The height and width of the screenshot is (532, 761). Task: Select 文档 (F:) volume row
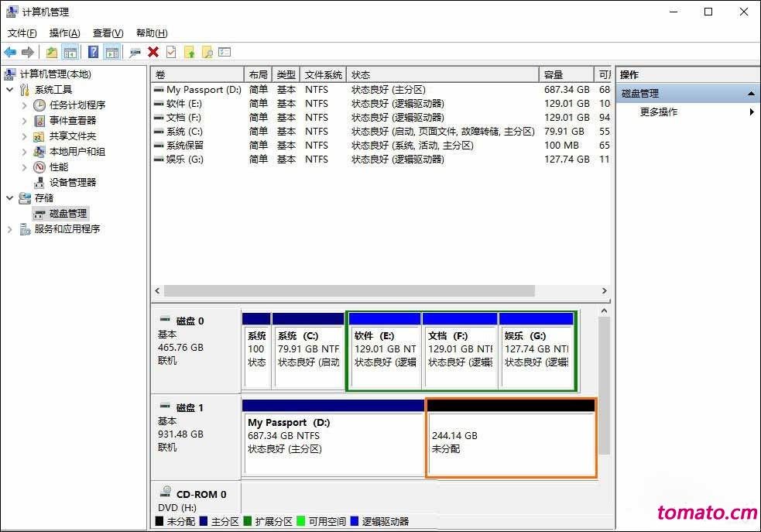pyautogui.click(x=381, y=118)
